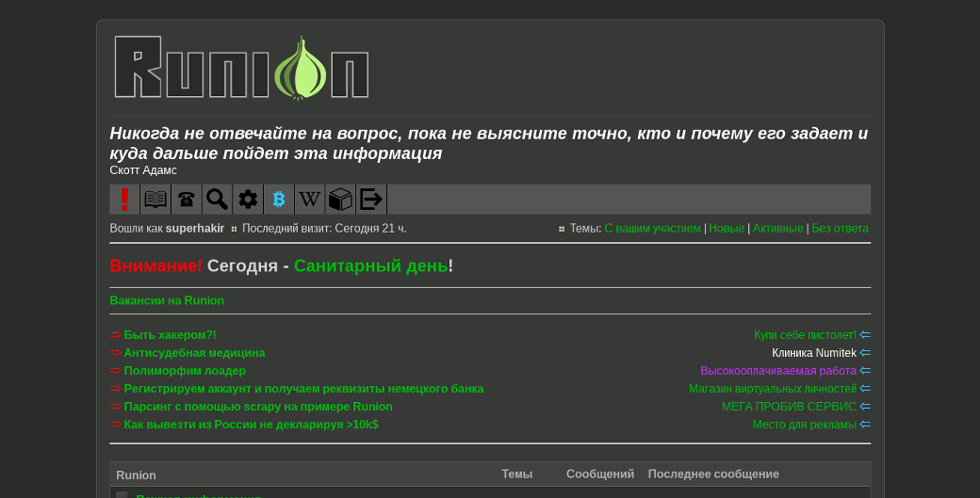Click the telephone icon in toolbar

[187, 200]
